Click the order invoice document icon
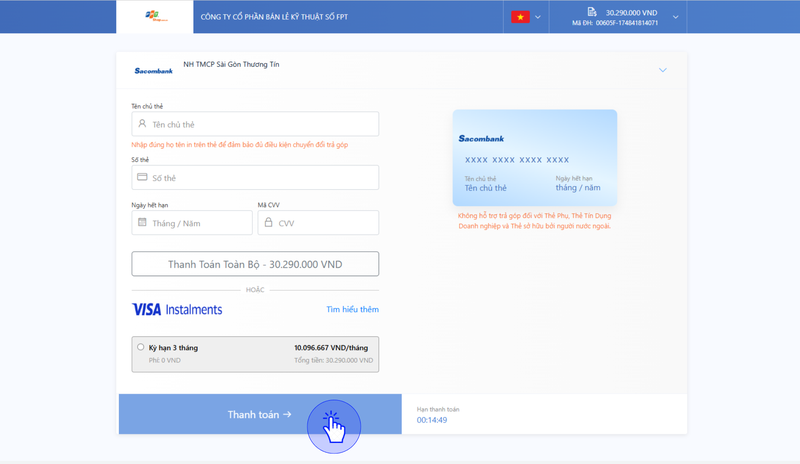 (x=592, y=12)
